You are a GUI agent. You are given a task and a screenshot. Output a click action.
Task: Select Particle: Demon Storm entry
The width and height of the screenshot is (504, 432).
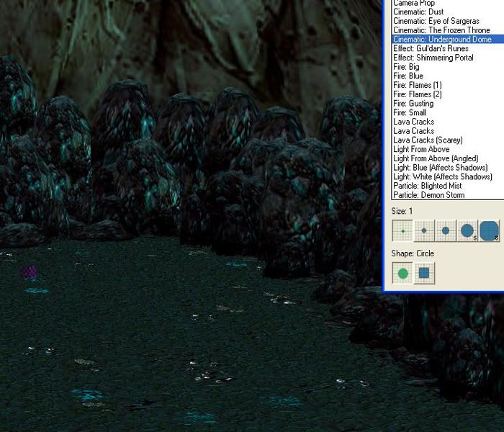point(429,195)
